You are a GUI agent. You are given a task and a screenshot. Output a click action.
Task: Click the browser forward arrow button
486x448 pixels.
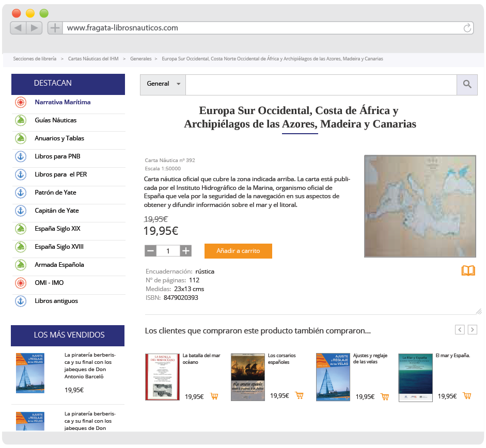click(x=34, y=28)
